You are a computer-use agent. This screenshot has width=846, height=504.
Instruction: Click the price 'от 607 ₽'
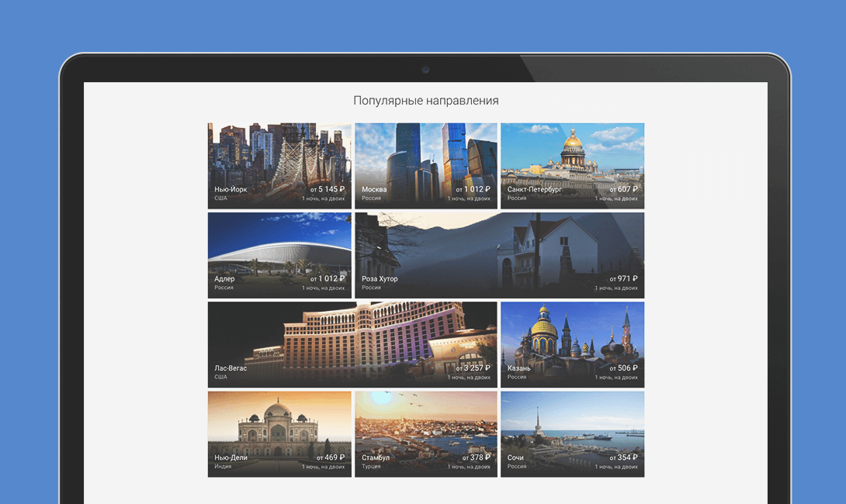624,189
